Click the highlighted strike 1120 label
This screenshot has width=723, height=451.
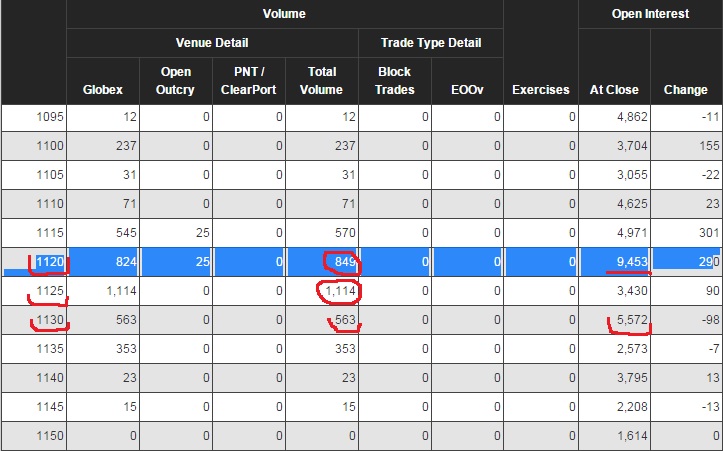pos(50,262)
